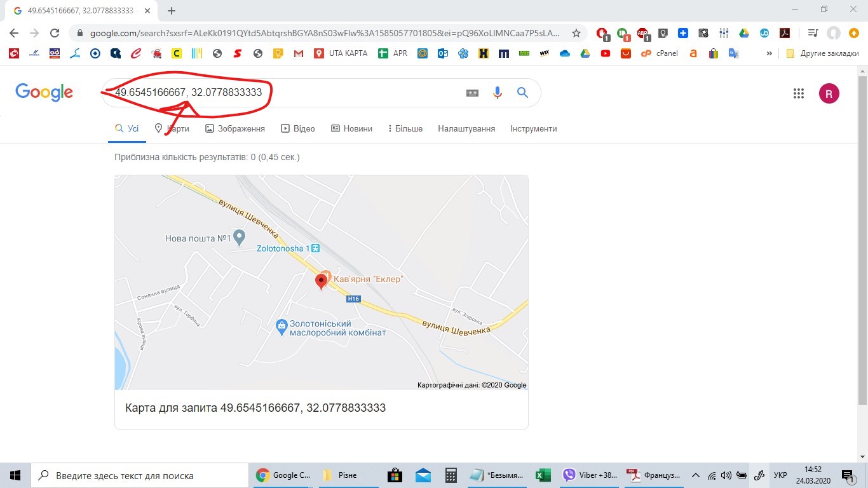
Task: Click the voice search microphone icon
Action: pos(498,93)
